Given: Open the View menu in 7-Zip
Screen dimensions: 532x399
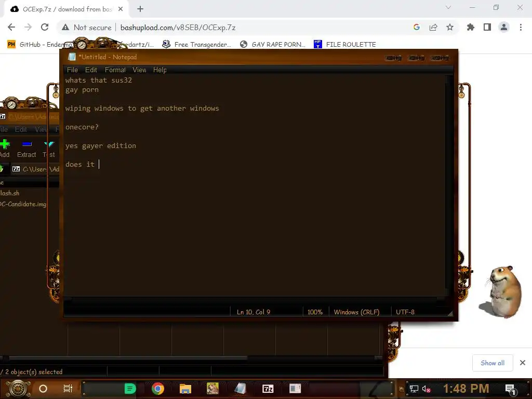Looking at the screenshot, I should (x=41, y=129).
